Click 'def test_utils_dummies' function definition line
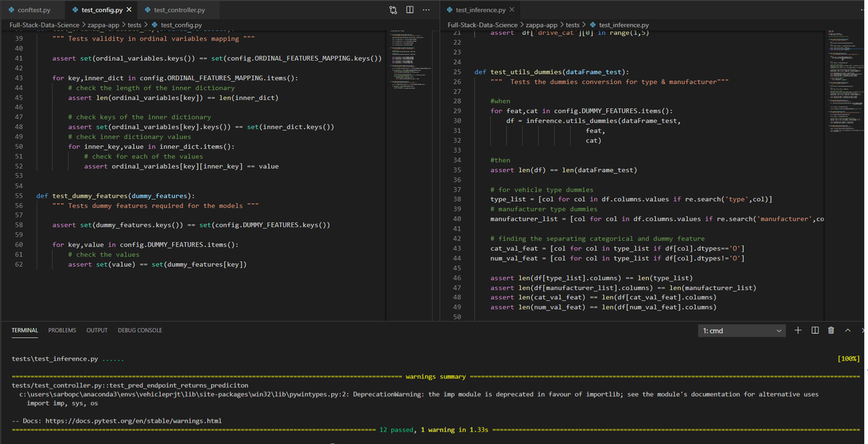Screen dimensions: 868x444 (x=551, y=72)
